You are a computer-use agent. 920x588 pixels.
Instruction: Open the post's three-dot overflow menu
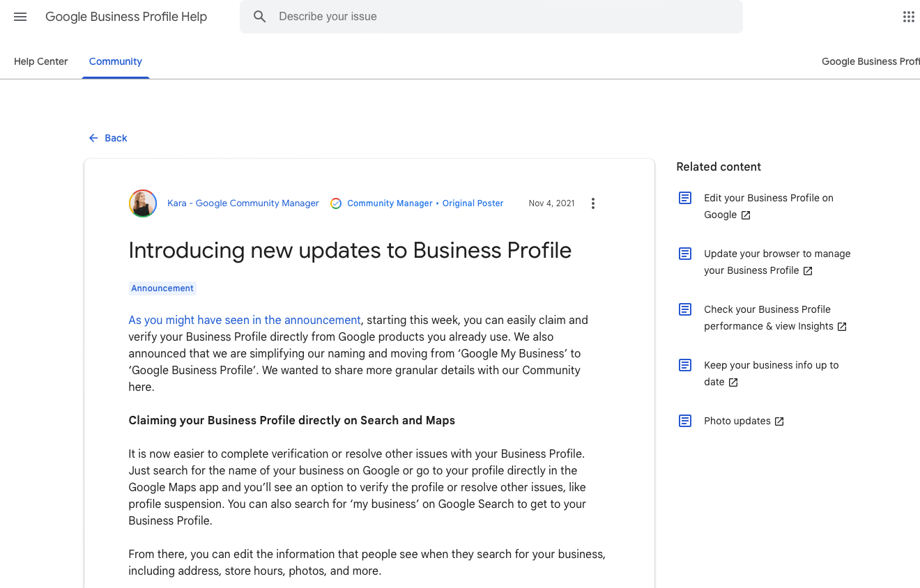coord(593,203)
